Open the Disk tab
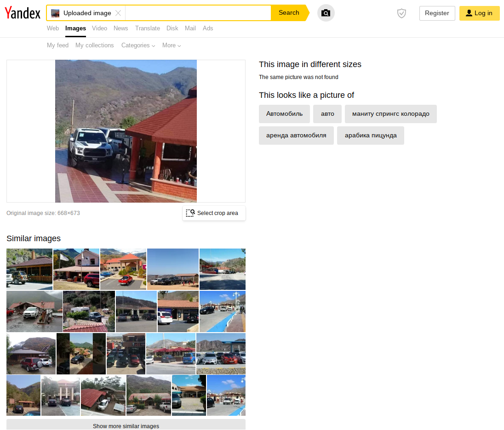The image size is (504, 430). click(172, 28)
